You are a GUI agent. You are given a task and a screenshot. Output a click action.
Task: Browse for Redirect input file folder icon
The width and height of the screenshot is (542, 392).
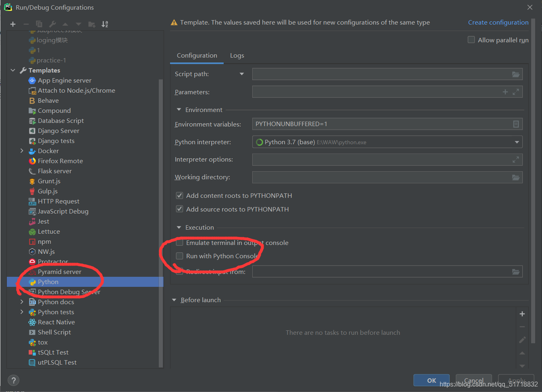(x=515, y=272)
